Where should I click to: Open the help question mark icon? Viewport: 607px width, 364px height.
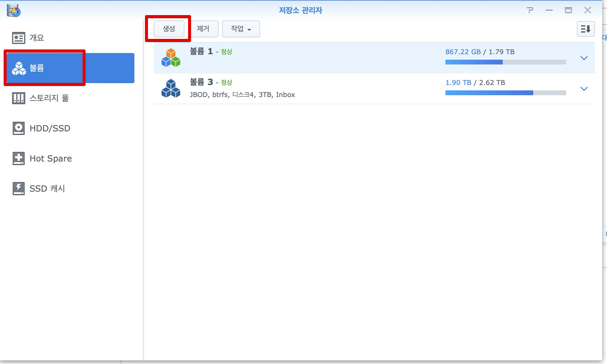[530, 11]
